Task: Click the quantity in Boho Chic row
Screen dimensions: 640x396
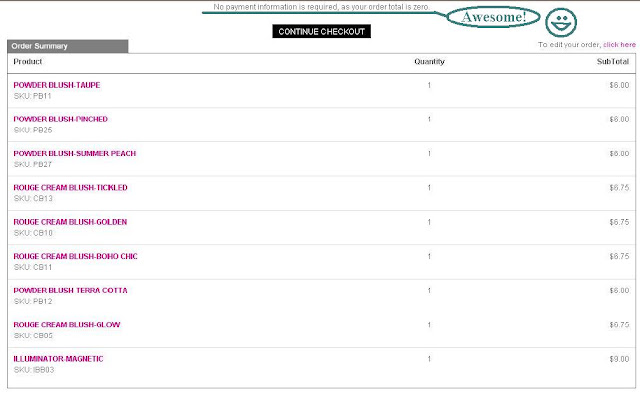Action: (x=429, y=256)
